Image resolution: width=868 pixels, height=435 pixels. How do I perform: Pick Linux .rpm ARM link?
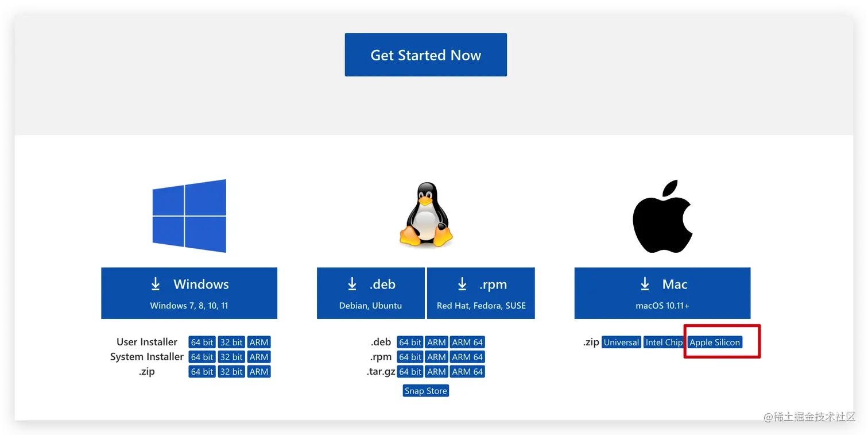point(436,357)
